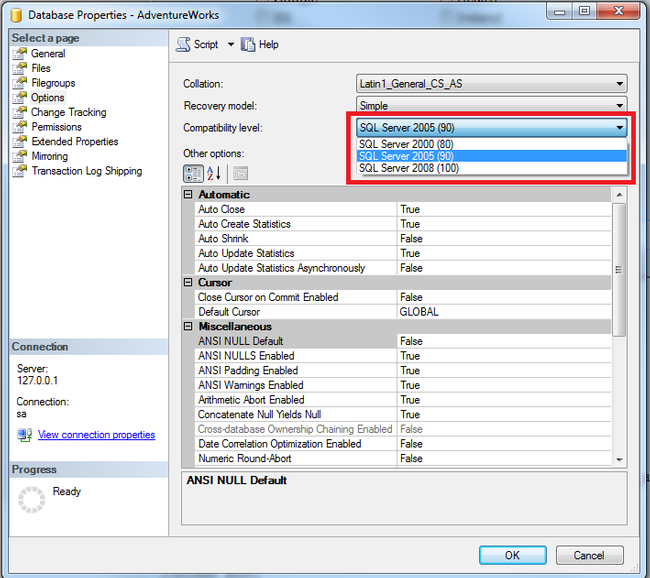Open the General page
This screenshot has width=650, height=578.
pyautogui.click(x=48, y=53)
